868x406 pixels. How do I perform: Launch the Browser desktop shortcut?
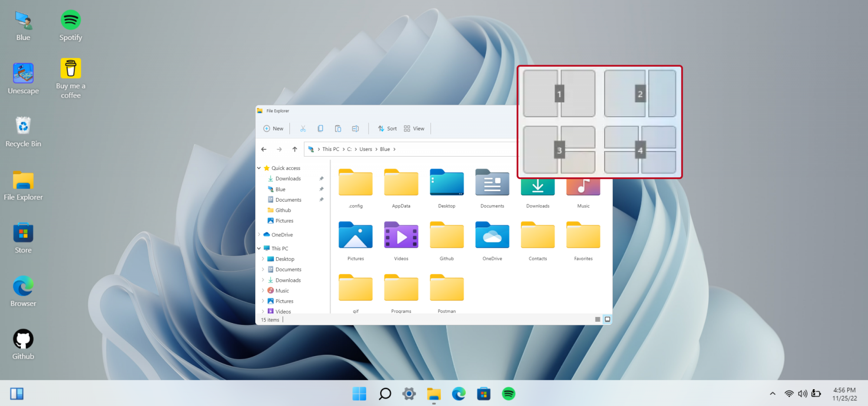[x=23, y=291]
